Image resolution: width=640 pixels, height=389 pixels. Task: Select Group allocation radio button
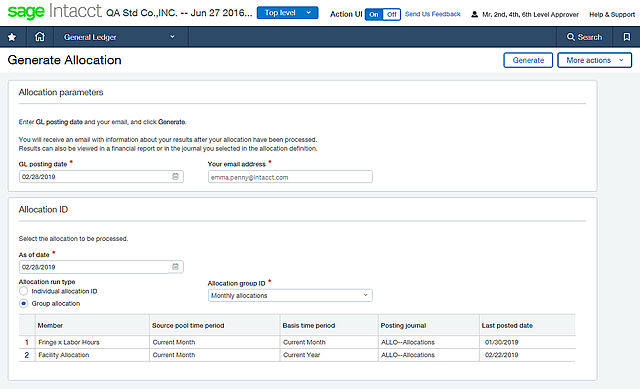24,303
